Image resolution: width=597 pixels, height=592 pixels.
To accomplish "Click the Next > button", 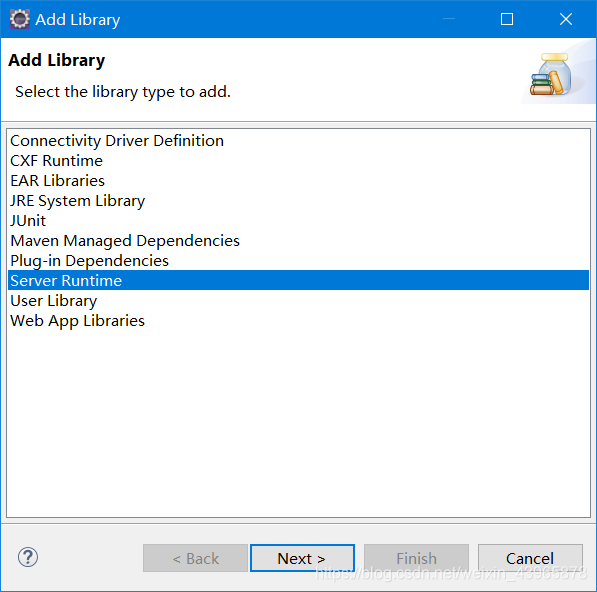I will (x=302, y=558).
